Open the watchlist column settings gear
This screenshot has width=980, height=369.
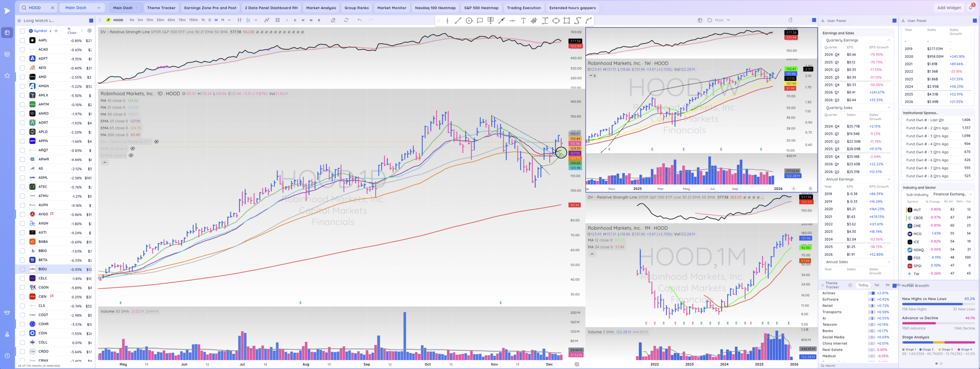click(89, 31)
